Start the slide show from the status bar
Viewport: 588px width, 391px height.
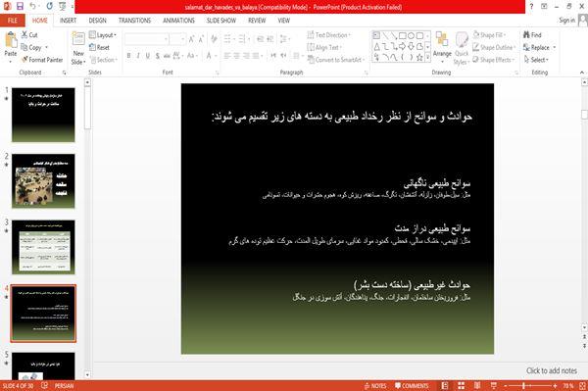pyautogui.click(x=494, y=385)
